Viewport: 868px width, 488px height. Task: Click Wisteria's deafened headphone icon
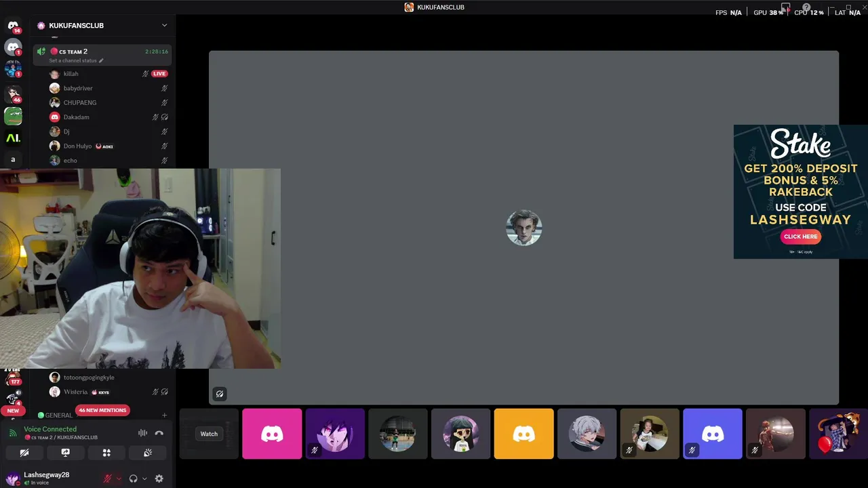pyautogui.click(x=165, y=392)
